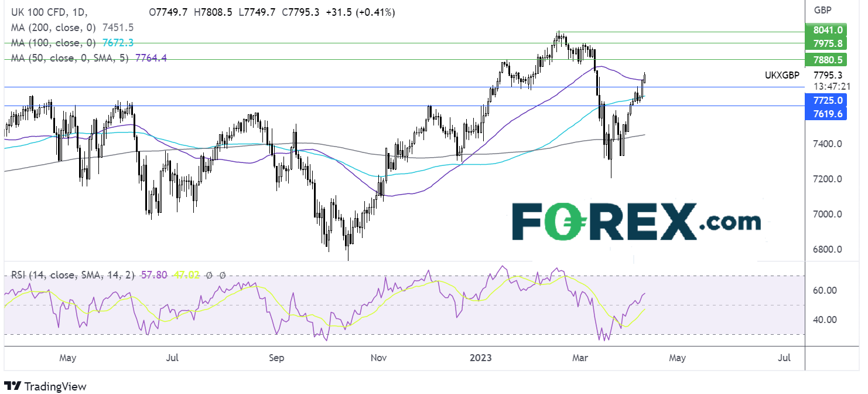Click the Nov label on time axis
Viewport: 868px width, 394px height.
click(x=378, y=357)
